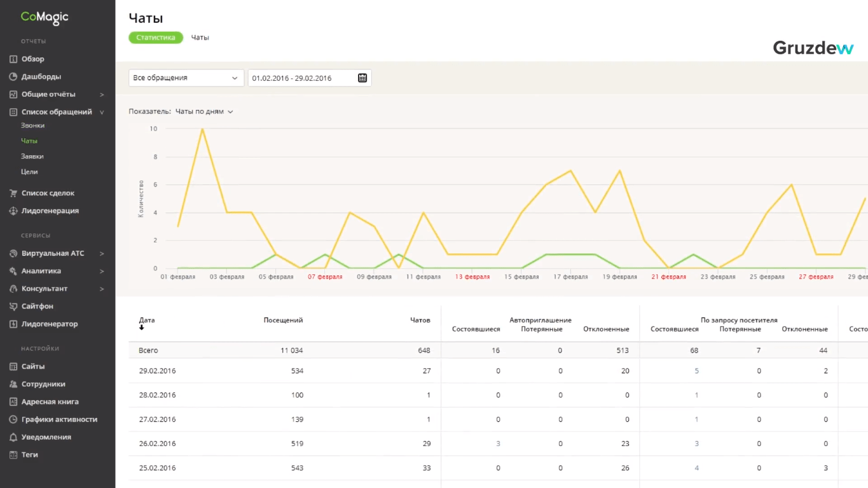Open the Уведомления bell icon
This screenshot has height=488, width=868.
pos(13,437)
